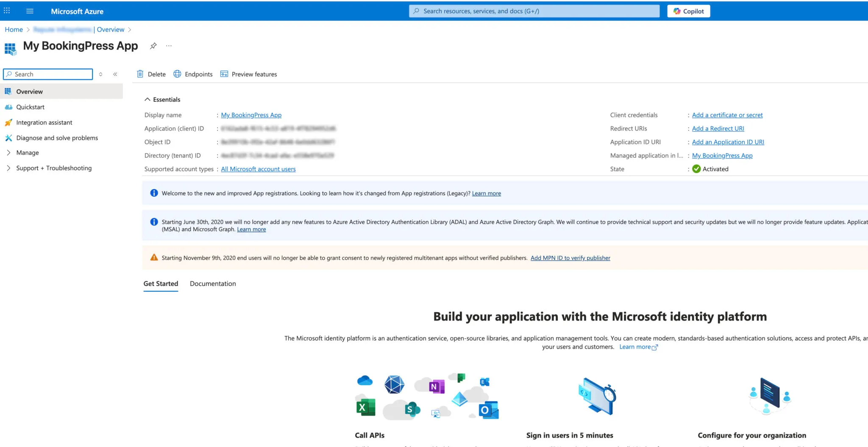
Task: Select the Get Started tab
Action: [x=161, y=284]
